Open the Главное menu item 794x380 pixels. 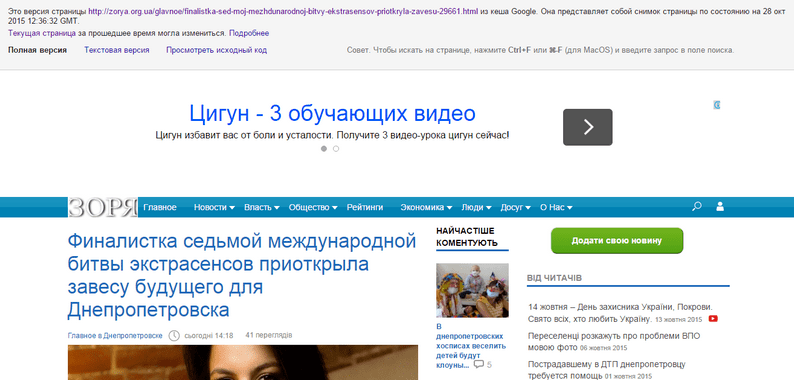(x=160, y=207)
